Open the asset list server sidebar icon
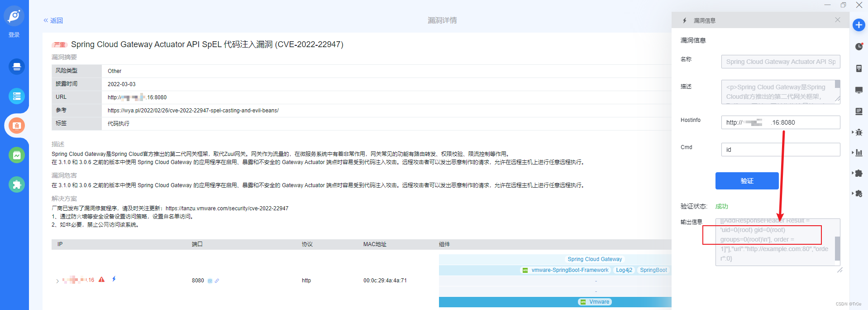Image resolution: width=868 pixels, height=310 pixels. (x=17, y=96)
